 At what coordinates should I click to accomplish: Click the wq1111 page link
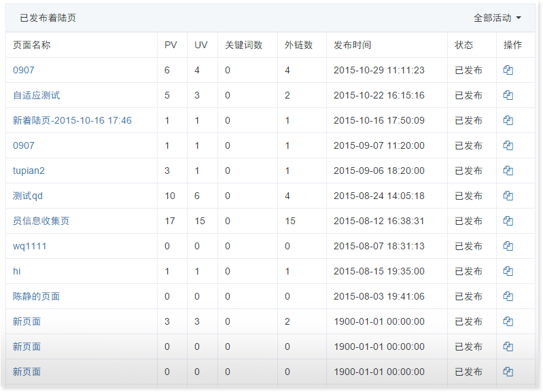(30, 246)
